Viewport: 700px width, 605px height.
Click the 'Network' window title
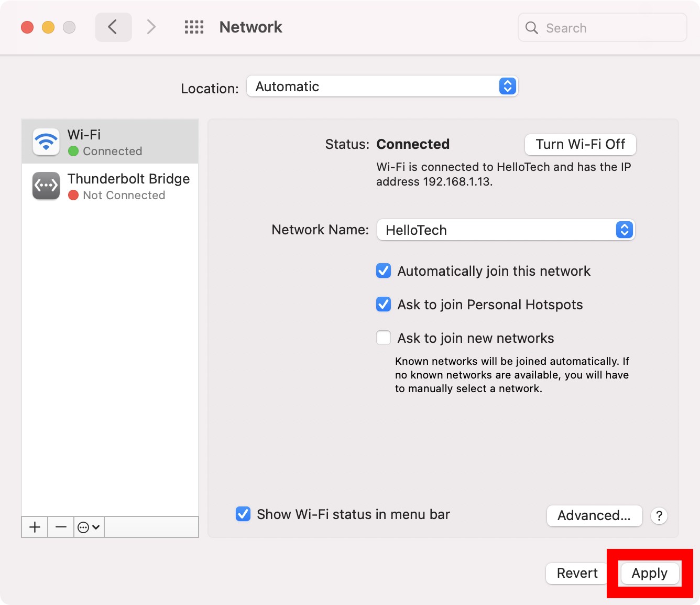point(250,27)
